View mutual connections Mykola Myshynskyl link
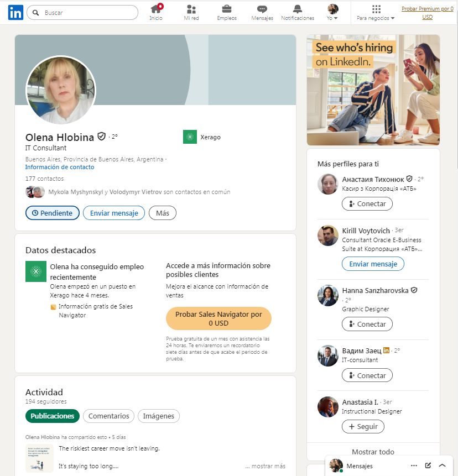 coord(139,192)
